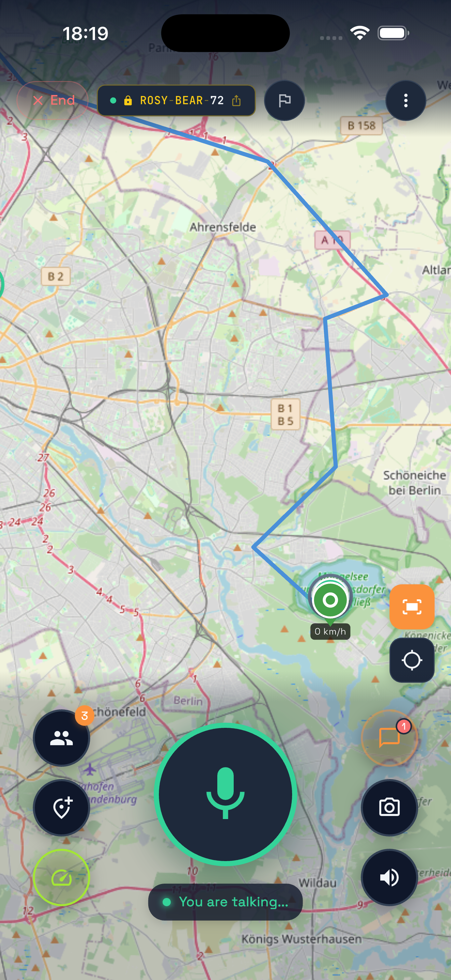Tap the You are talking status pill

click(225, 902)
